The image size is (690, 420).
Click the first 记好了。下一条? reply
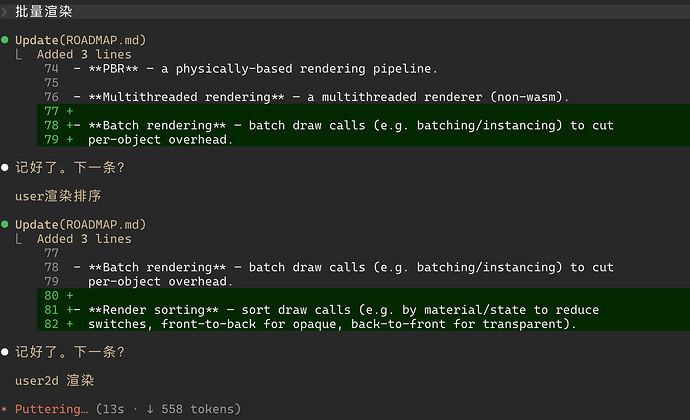(x=70, y=167)
